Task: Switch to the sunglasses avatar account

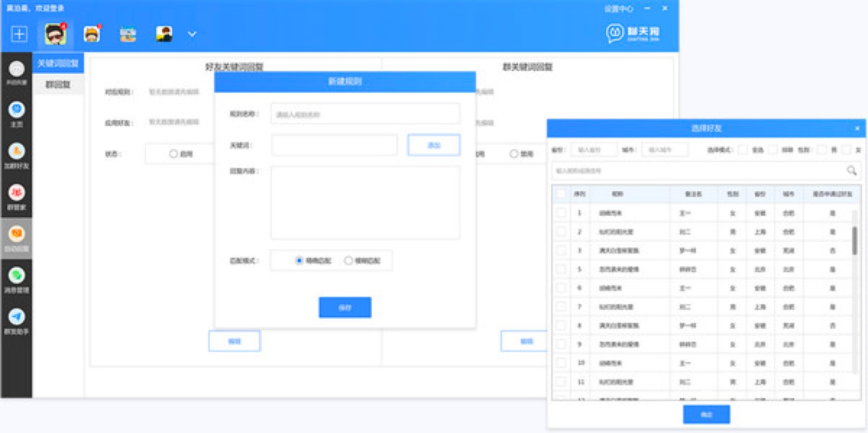Action: [x=55, y=34]
